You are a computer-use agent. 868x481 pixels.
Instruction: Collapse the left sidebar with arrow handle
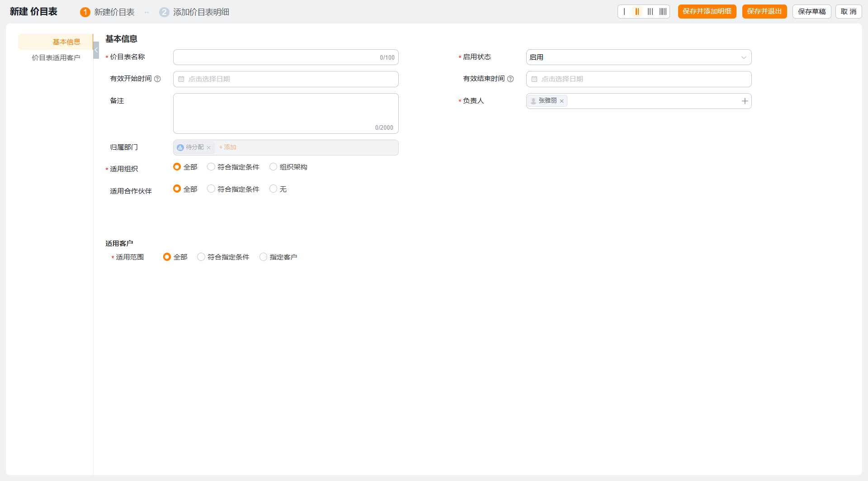[x=96, y=50]
